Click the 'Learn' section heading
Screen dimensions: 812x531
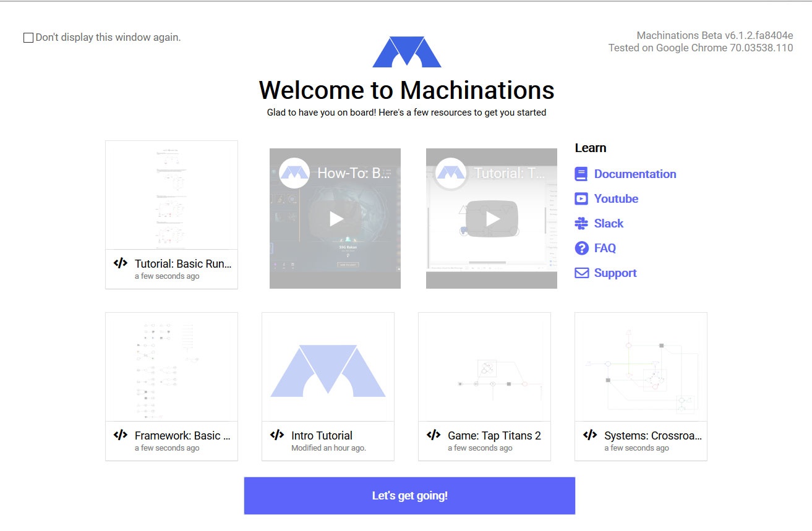click(x=591, y=148)
